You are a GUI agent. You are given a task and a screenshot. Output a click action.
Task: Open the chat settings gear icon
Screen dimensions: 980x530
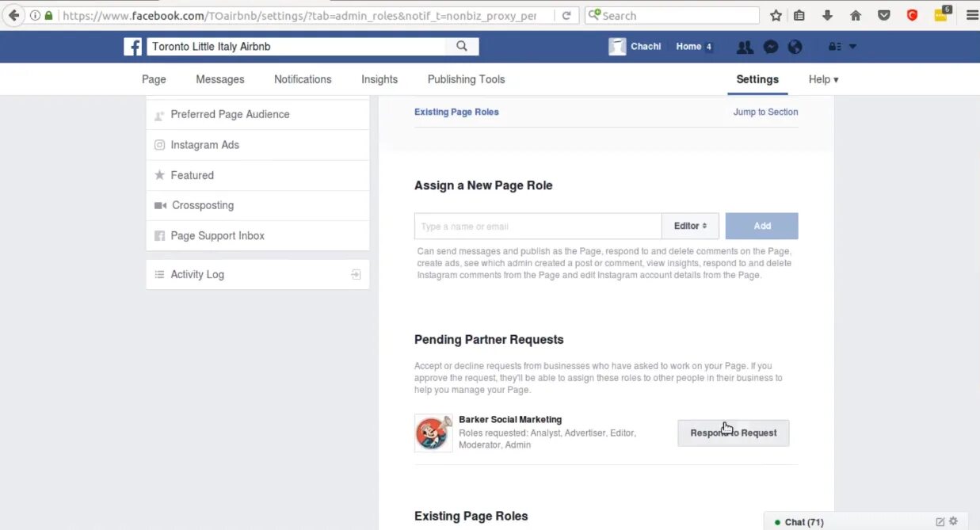pyautogui.click(x=953, y=521)
